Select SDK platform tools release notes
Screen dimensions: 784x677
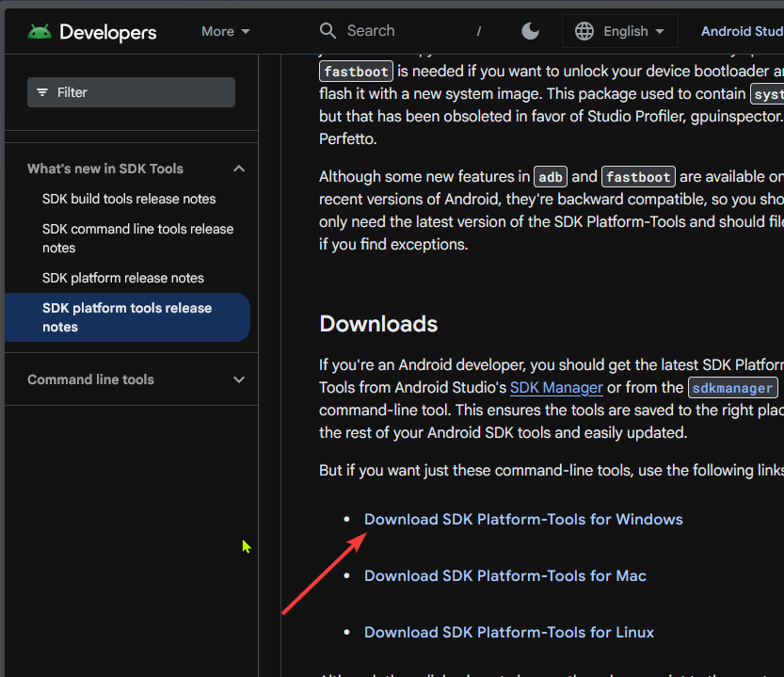pyautogui.click(x=127, y=317)
